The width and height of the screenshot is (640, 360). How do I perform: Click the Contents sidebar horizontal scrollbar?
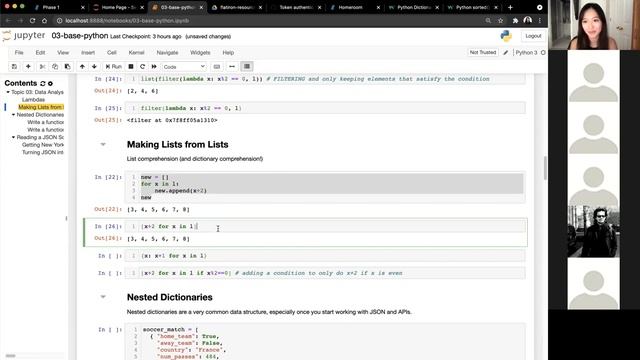pos(11,356)
